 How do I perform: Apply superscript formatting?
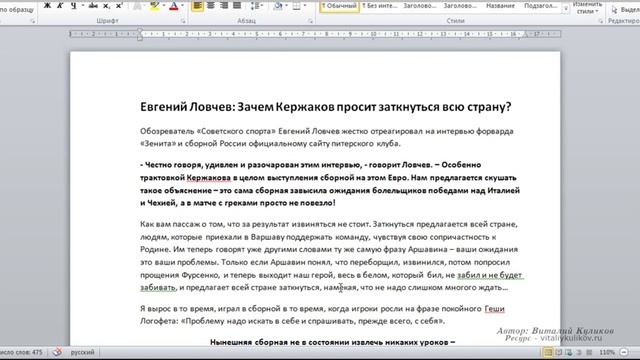pyautogui.click(x=119, y=5)
